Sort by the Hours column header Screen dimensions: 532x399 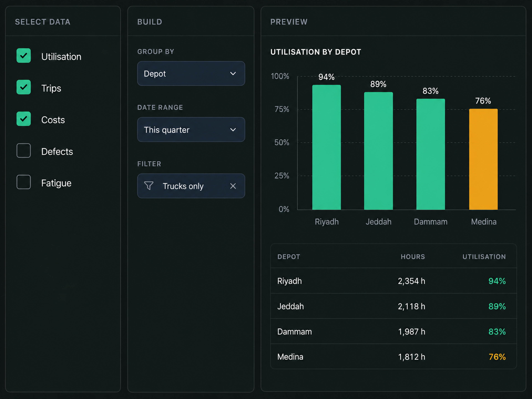point(413,257)
